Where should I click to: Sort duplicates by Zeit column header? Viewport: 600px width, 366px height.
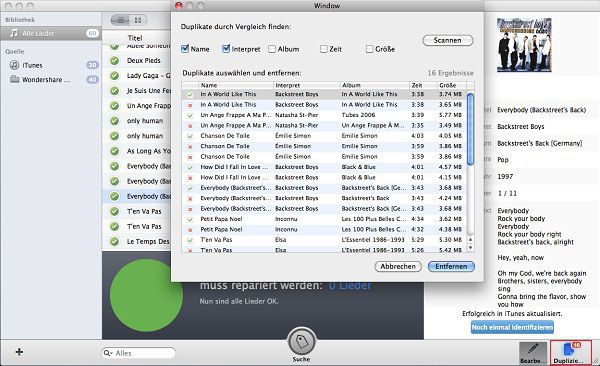pos(423,85)
